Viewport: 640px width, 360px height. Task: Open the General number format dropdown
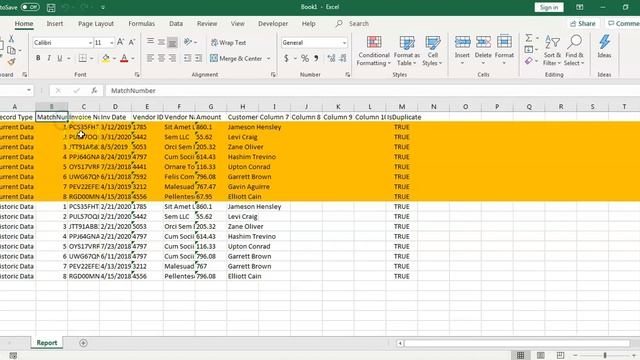point(344,42)
